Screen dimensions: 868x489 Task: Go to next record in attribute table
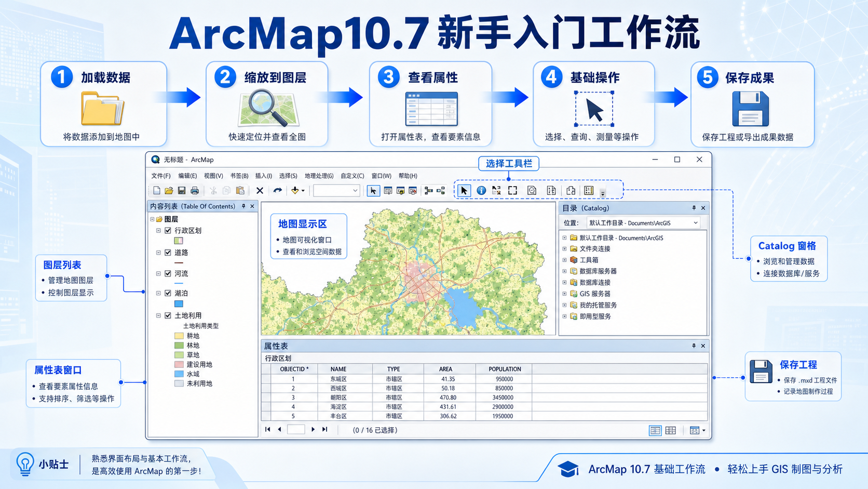click(313, 429)
